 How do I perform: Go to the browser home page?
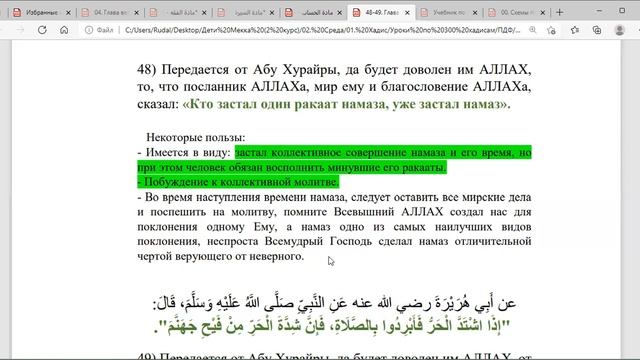64,30
